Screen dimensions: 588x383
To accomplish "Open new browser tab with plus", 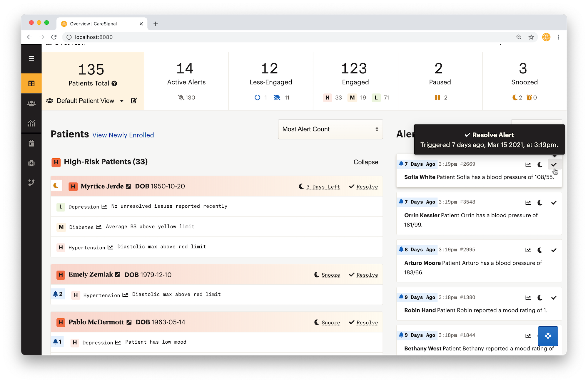I will tap(156, 24).
